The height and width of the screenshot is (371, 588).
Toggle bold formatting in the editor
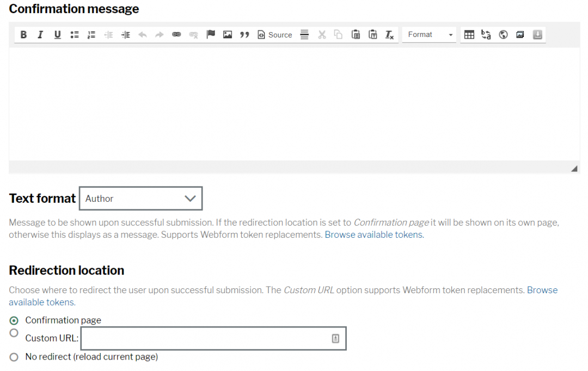(x=23, y=34)
